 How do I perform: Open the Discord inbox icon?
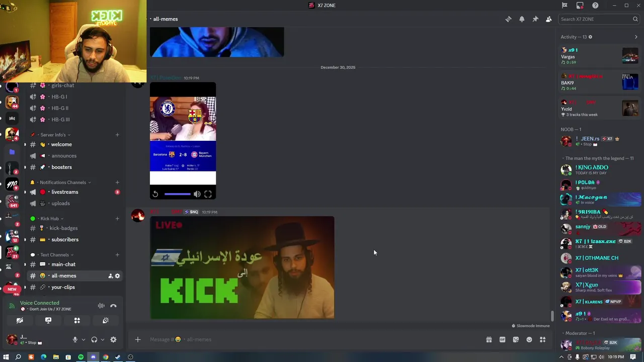pyautogui.click(x=580, y=6)
